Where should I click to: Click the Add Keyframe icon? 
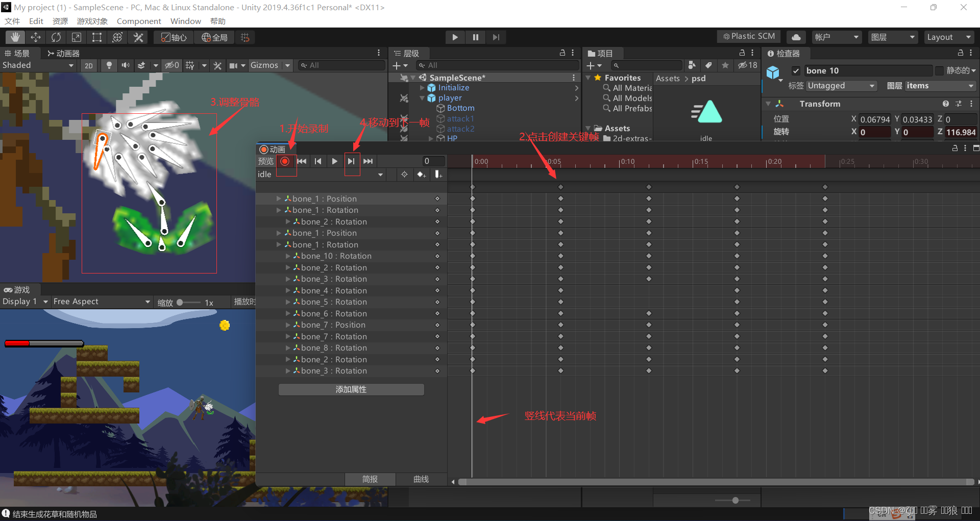coord(421,175)
